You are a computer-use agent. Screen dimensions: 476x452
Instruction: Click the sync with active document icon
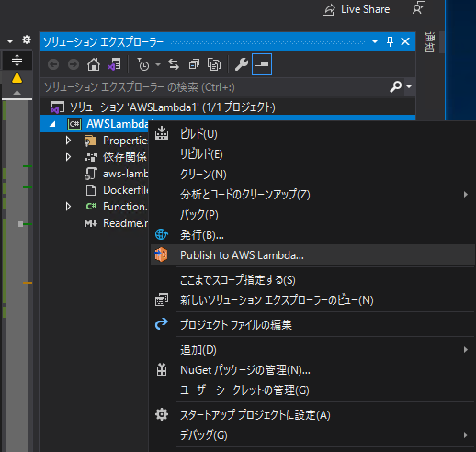point(174,64)
